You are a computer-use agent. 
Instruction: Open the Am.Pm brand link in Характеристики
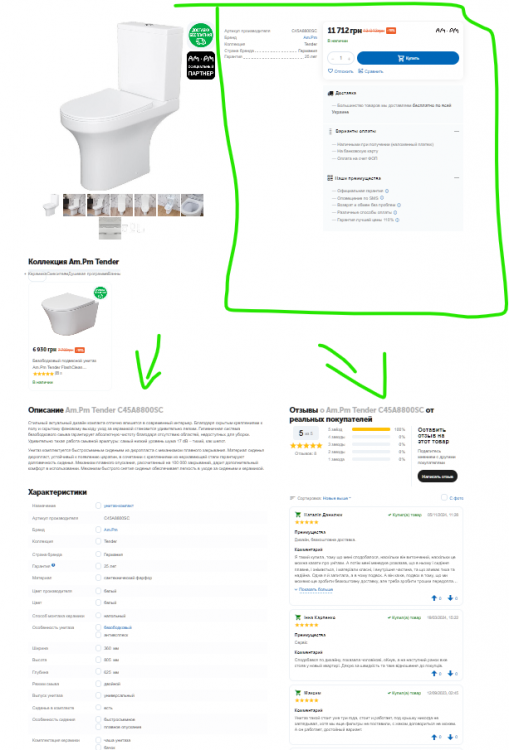point(111,529)
